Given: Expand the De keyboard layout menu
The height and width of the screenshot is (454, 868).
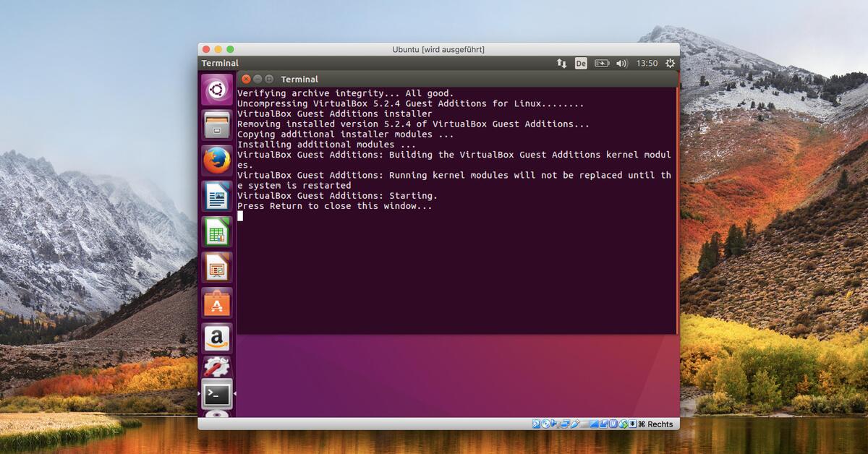Looking at the screenshot, I should (581, 64).
